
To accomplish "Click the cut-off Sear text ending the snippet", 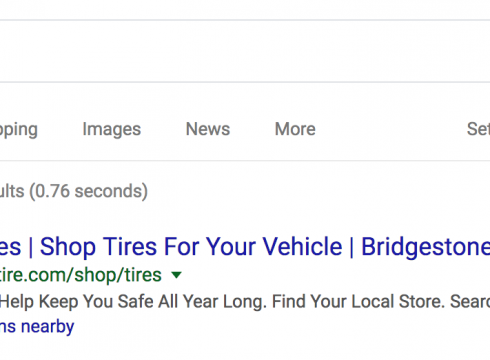I will click(x=470, y=302).
